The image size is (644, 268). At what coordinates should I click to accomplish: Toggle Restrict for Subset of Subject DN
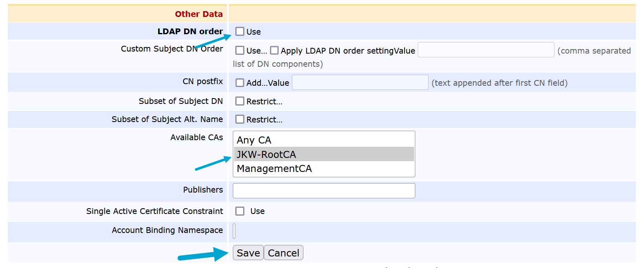click(240, 101)
